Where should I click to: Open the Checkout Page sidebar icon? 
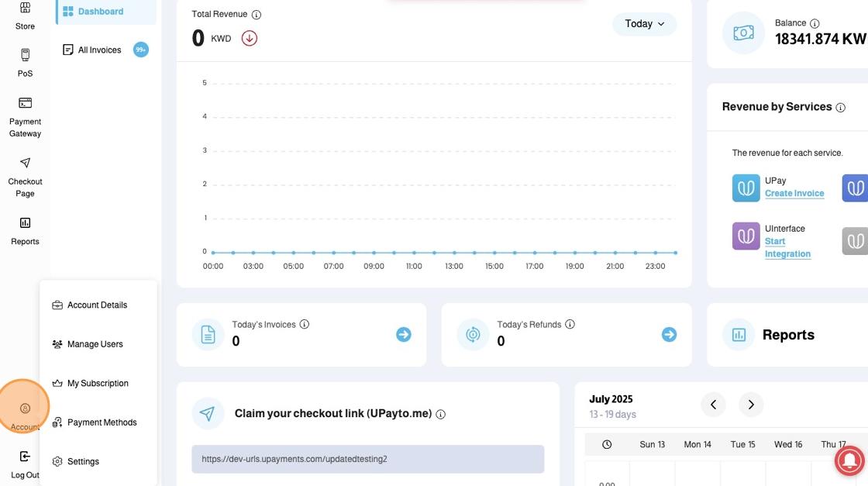click(x=25, y=163)
